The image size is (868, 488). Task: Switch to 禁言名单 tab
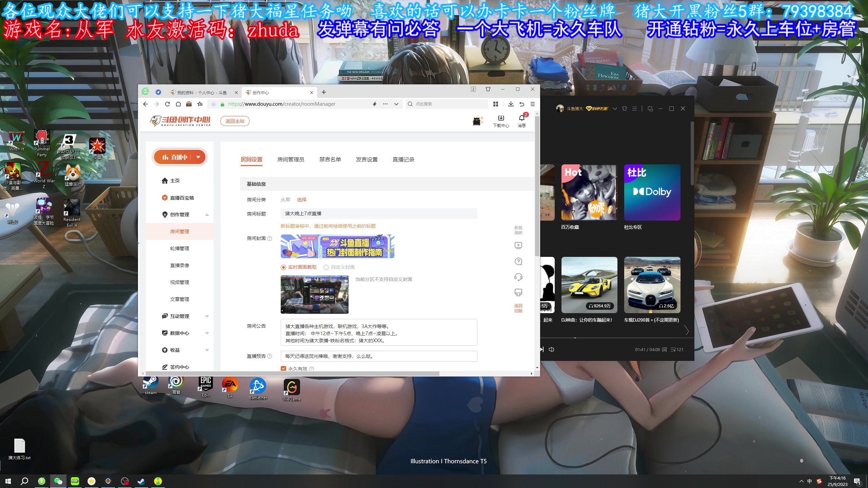pos(330,159)
